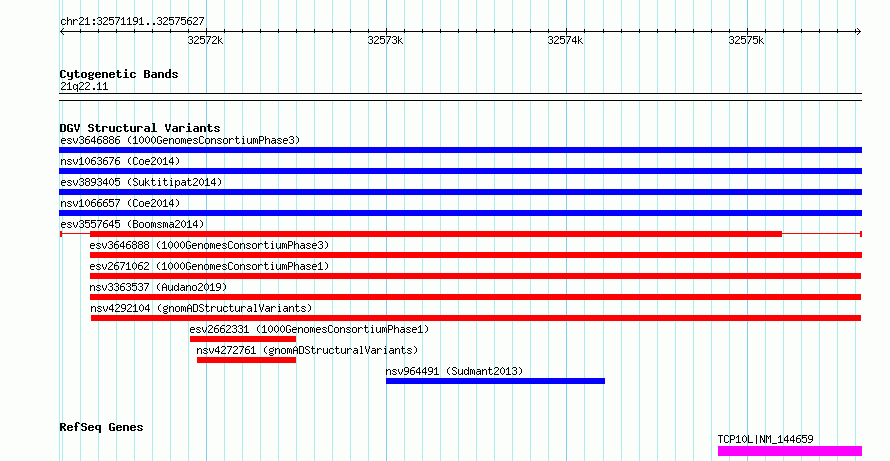
Task: Click the 32572k ruler mark
Action: 205,40
